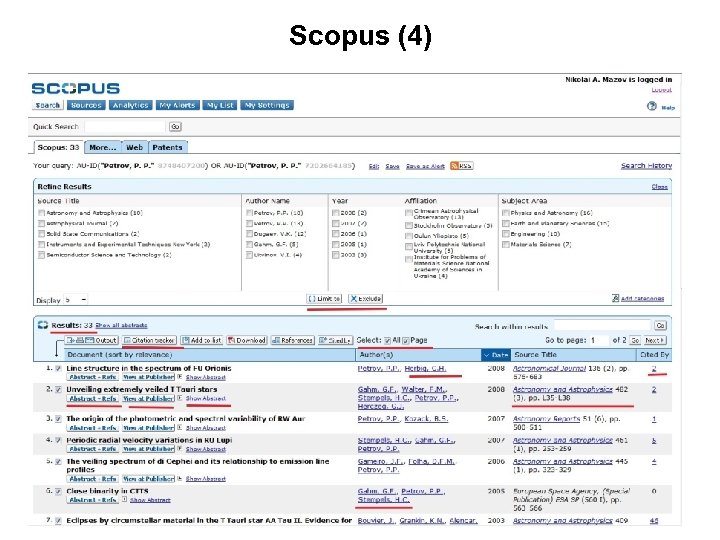720x540 pixels.
Task: Click cited-by count for Eclipses by circumstellar result
Action: pyautogui.click(x=654, y=521)
